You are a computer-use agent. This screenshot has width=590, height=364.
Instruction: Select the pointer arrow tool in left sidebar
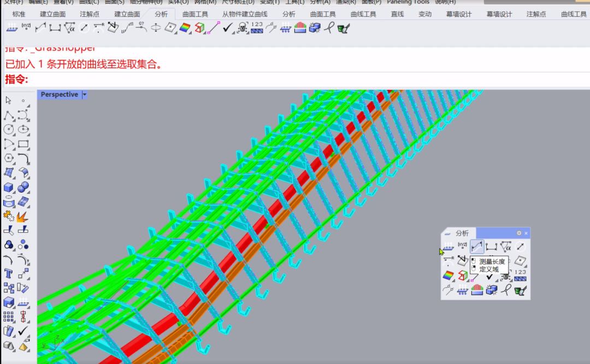pyautogui.click(x=8, y=100)
